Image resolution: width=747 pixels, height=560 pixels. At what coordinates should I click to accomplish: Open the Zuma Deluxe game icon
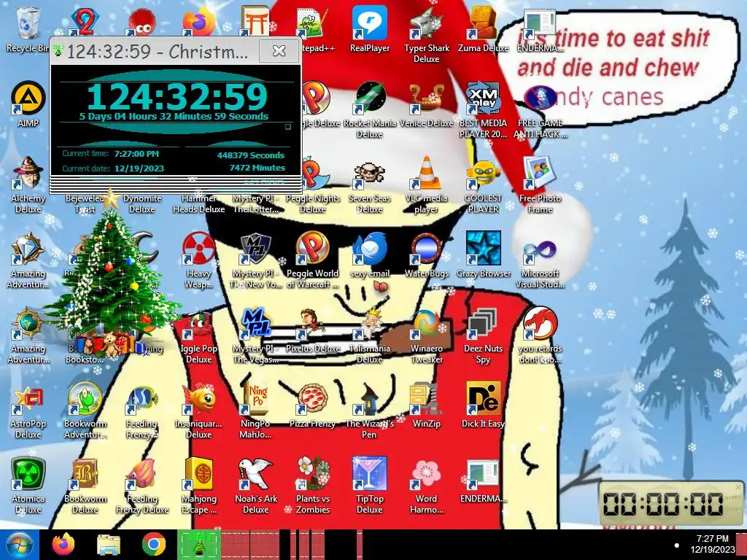[483, 29]
